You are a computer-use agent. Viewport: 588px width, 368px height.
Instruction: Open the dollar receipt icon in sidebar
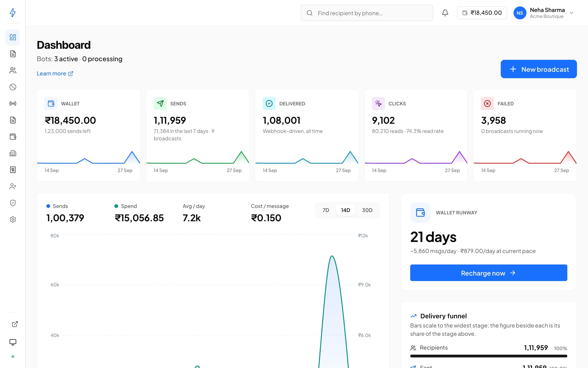[13, 170]
